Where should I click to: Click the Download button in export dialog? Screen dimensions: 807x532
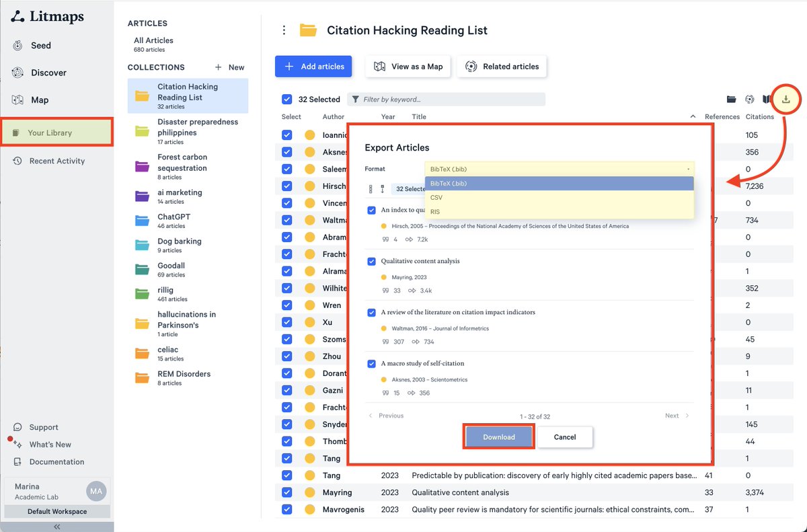point(499,437)
